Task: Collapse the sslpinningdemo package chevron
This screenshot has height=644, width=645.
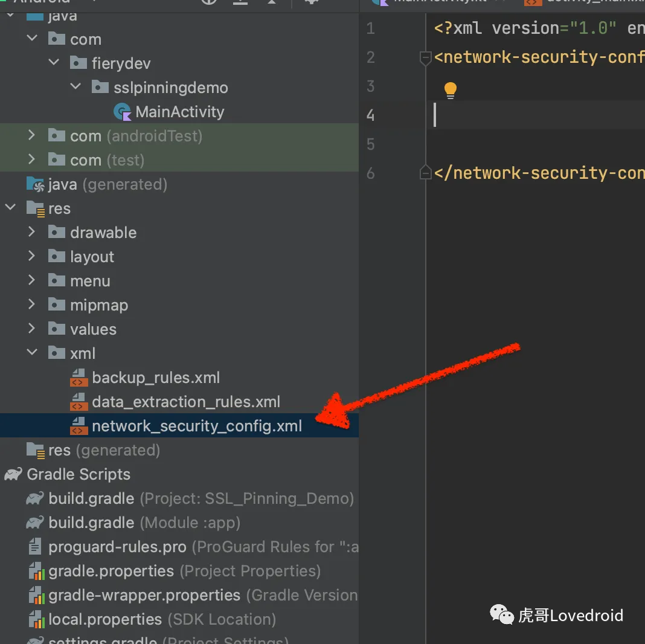Action: tap(75, 87)
